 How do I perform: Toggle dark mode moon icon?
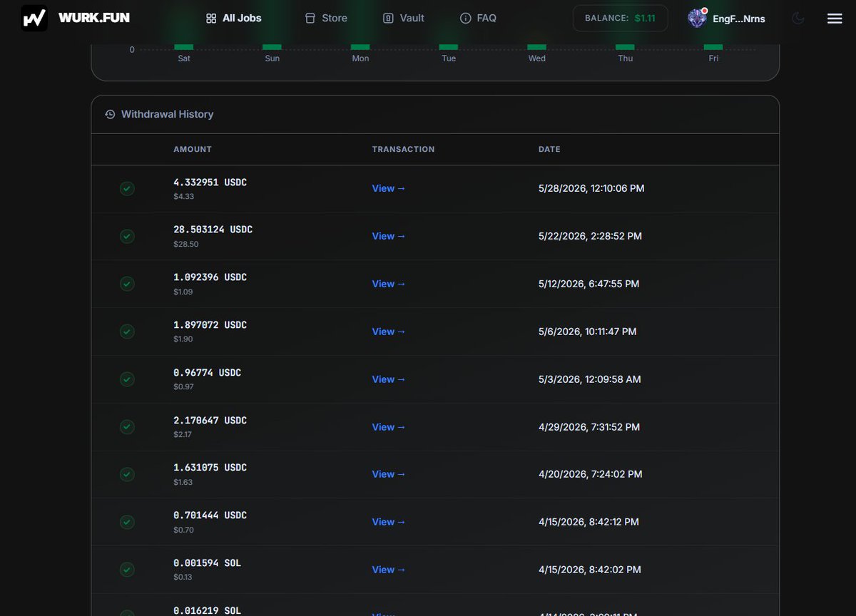pyautogui.click(x=798, y=19)
